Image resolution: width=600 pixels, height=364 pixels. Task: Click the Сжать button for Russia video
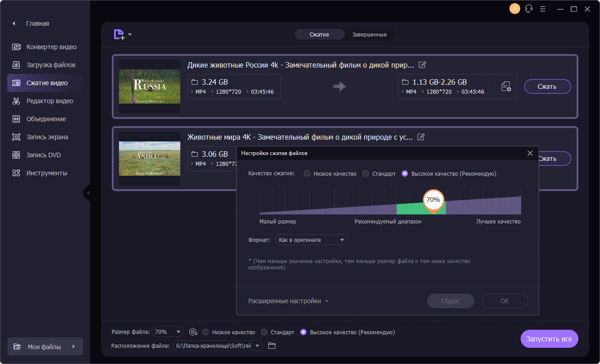pyautogui.click(x=547, y=86)
